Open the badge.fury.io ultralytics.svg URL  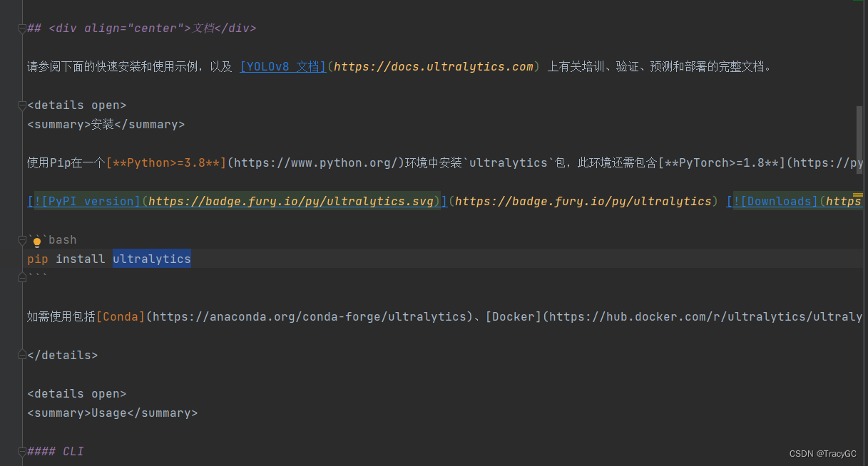[291, 202]
